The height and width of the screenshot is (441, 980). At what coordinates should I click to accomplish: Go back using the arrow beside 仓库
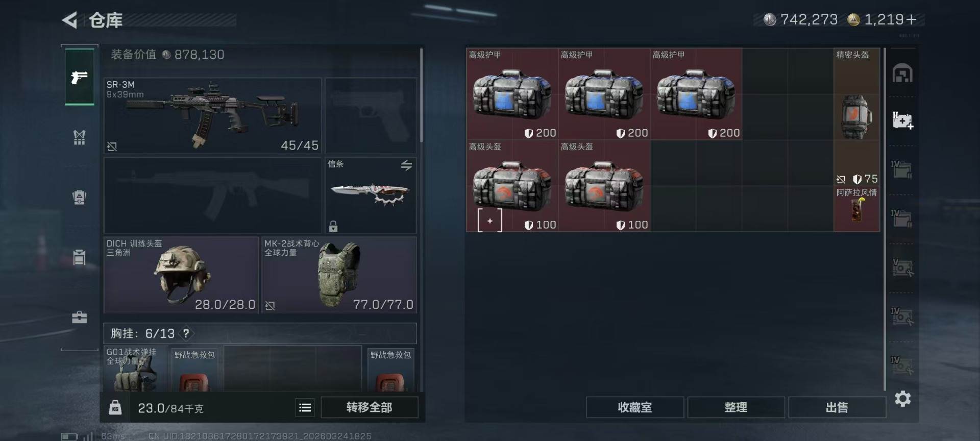70,20
